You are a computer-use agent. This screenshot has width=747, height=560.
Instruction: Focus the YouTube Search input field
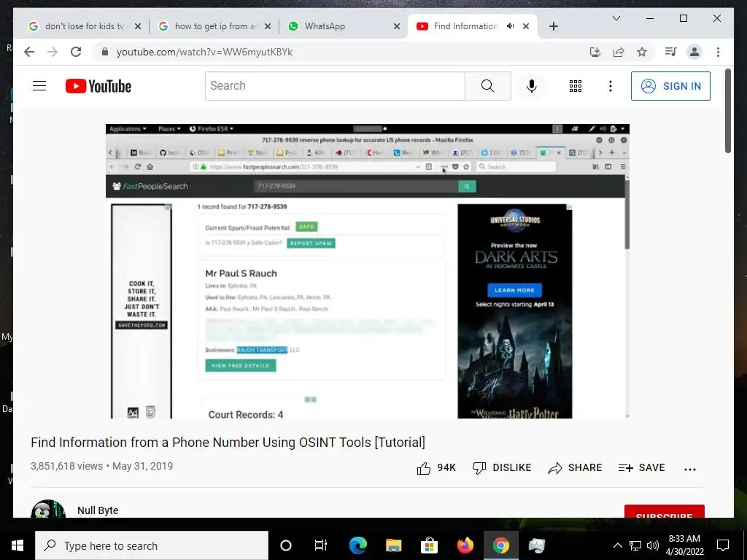335,86
